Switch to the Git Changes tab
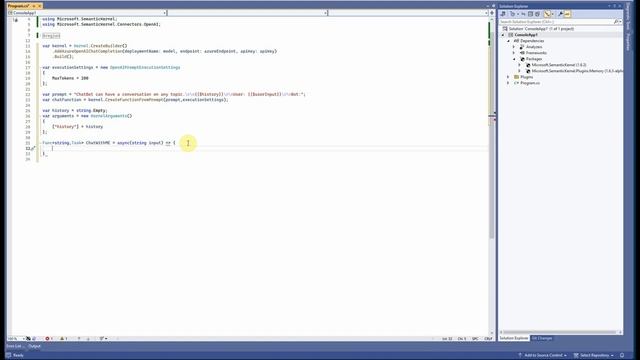This screenshot has height=360, width=640. (x=542, y=338)
